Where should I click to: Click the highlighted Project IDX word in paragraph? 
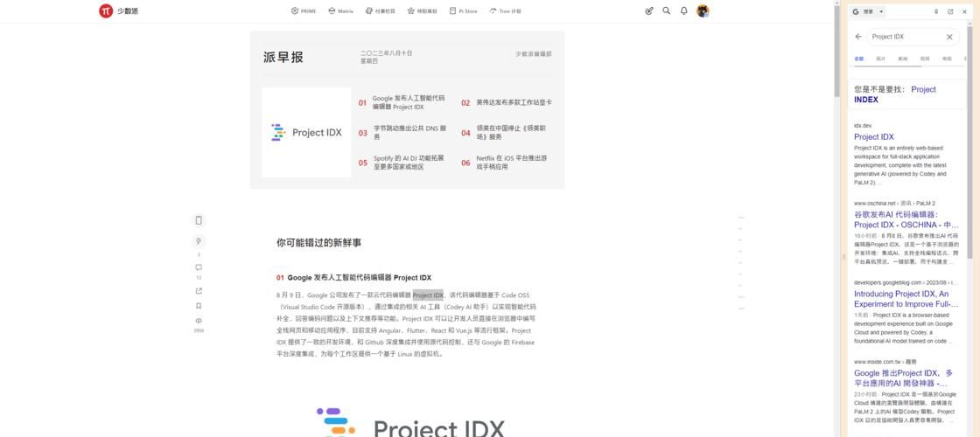(x=428, y=295)
